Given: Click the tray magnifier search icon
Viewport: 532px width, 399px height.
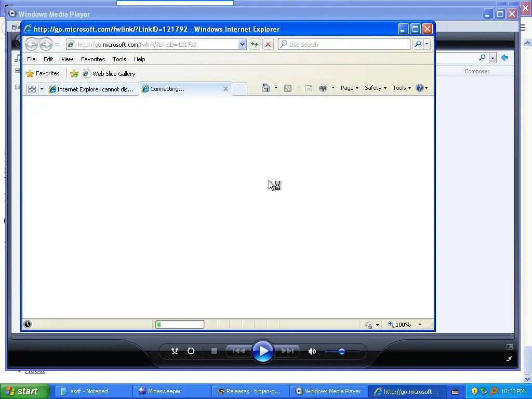Looking at the screenshot, I should point(494,391).
